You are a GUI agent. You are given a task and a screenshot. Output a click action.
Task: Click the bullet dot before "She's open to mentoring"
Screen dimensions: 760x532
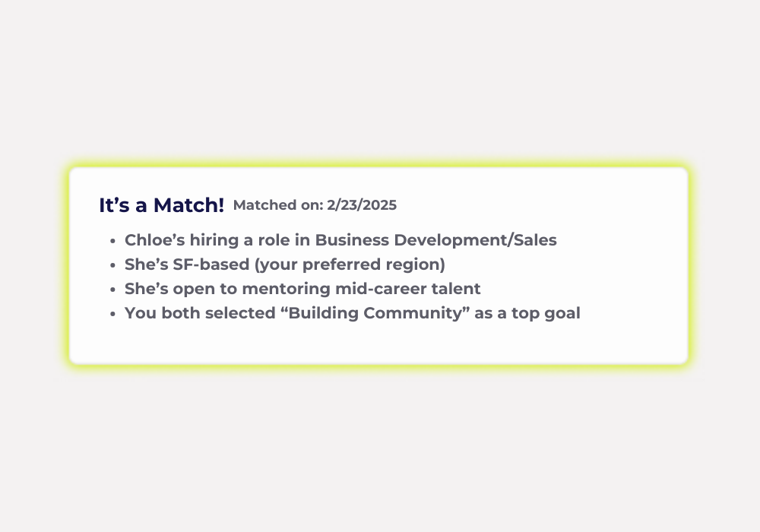pos(113,289)
